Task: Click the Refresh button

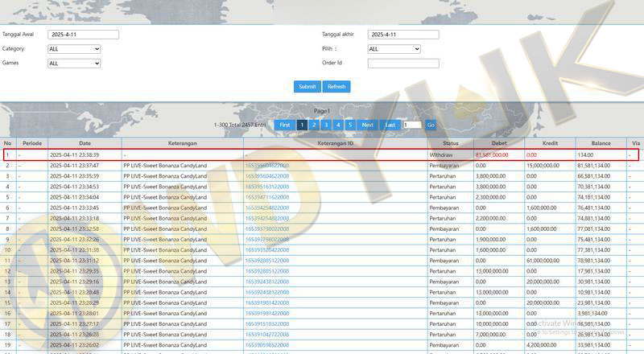Action: 336,86
